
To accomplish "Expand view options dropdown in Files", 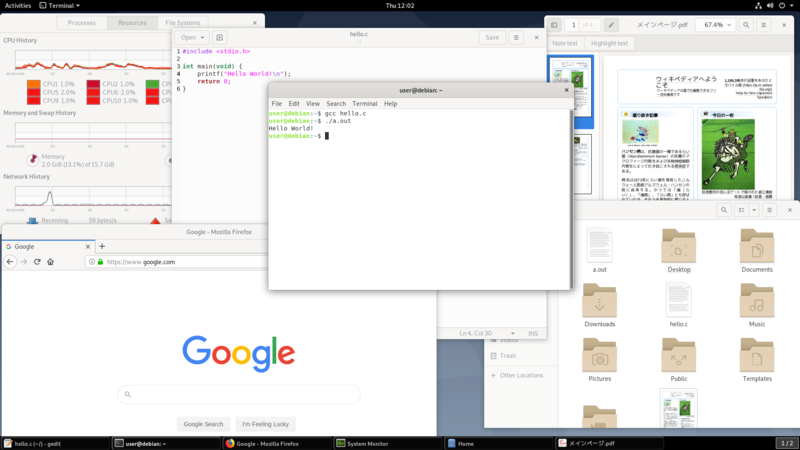I will point(754,210).
